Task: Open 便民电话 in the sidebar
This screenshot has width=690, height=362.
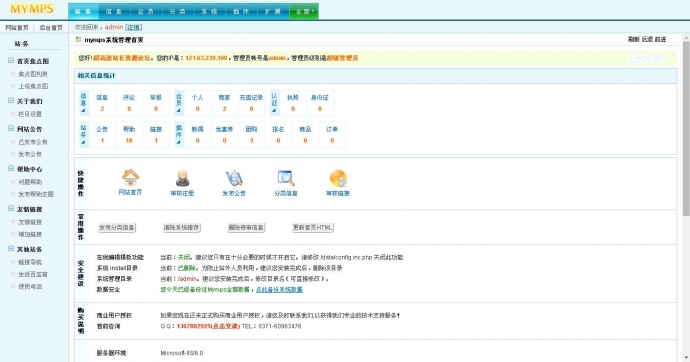Action: tap(30, 286)
